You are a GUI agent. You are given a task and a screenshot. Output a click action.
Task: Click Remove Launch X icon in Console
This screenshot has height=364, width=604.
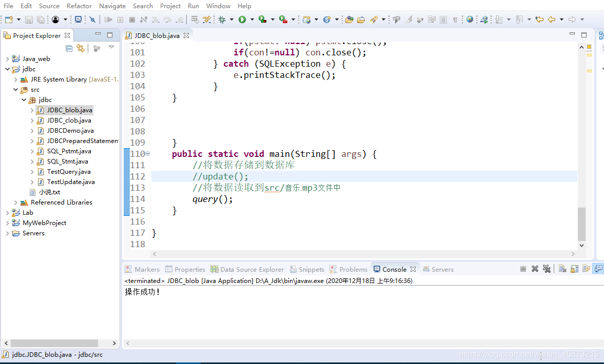(535, 269)
